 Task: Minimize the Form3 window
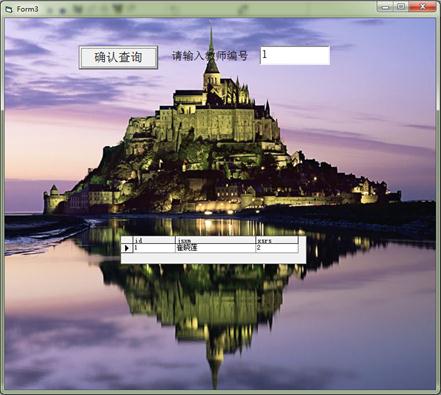385,7
